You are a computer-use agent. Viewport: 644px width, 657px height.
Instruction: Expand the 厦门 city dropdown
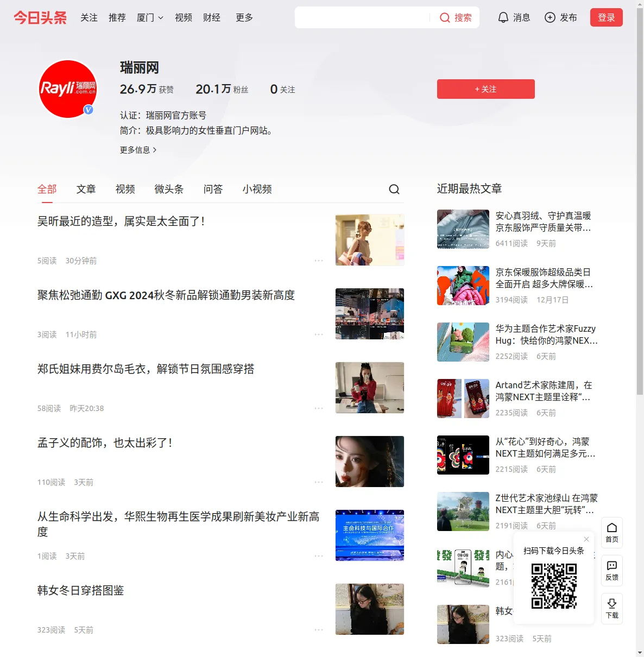pyautogui.click(x=150, y=17)
